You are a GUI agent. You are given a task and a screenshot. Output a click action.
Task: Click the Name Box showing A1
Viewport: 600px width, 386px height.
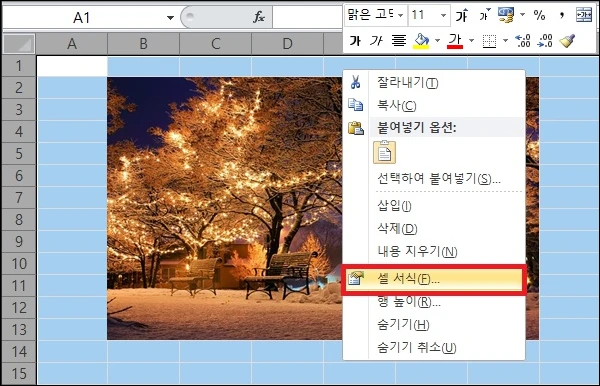pyautogui.click(x=82, y=18)
